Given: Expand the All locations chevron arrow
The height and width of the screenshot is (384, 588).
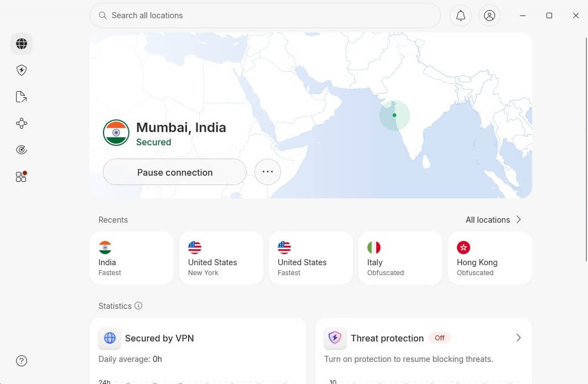Looking at the screenshot, I should click(x=519, y=219).
